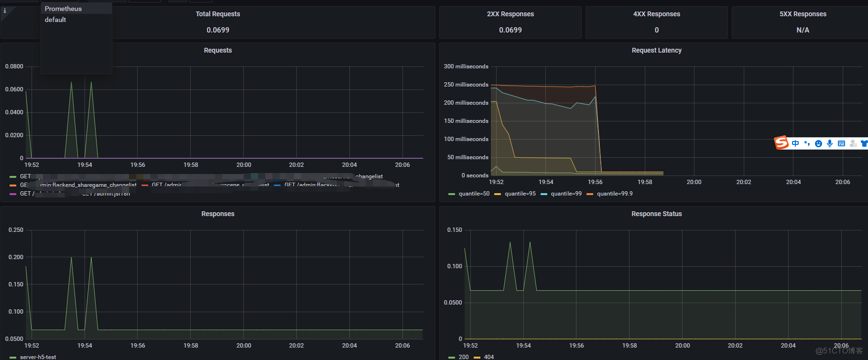Open the 4XX Responses panel title menu

[x=657, y=14]
